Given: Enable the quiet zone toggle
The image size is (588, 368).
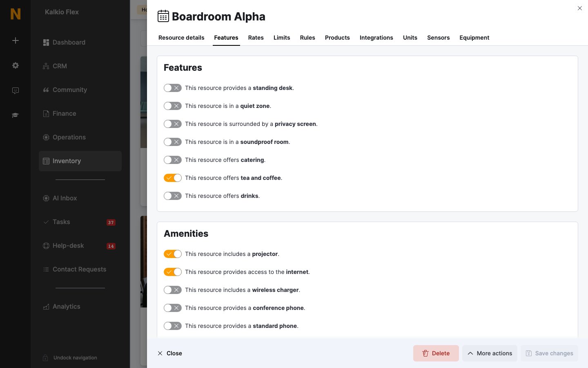Looking at the screenshot, I should (x=173, y=106).
